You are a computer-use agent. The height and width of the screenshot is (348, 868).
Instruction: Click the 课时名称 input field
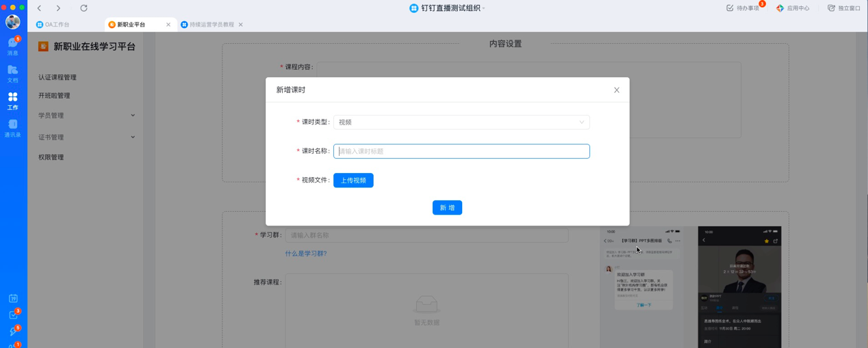(x=461, y=151)
